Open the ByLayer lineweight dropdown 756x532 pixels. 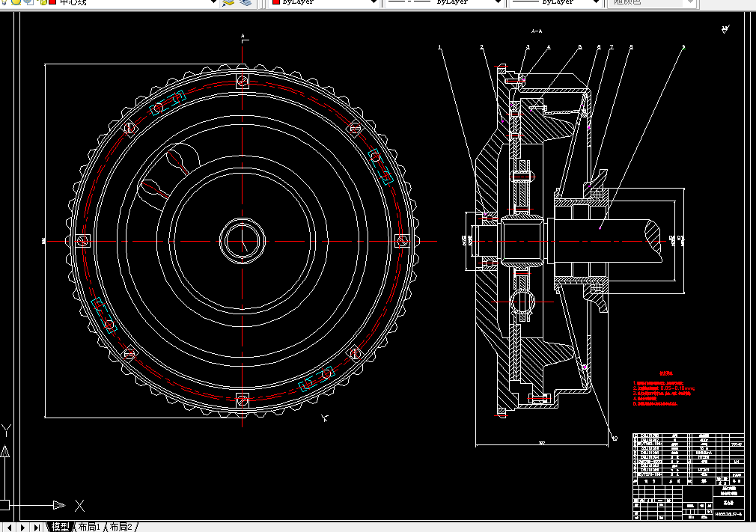(x=596, y=2)
